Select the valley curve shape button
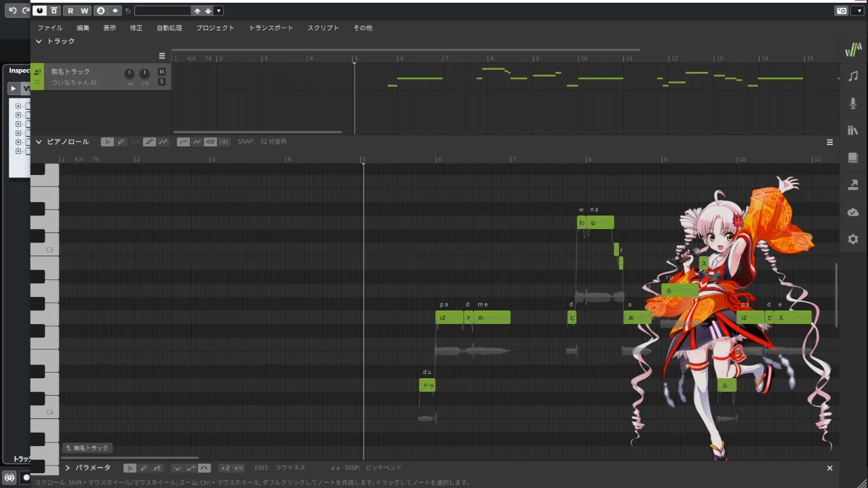The height and width of the screenshot is (488, 868). pos(177,468)
